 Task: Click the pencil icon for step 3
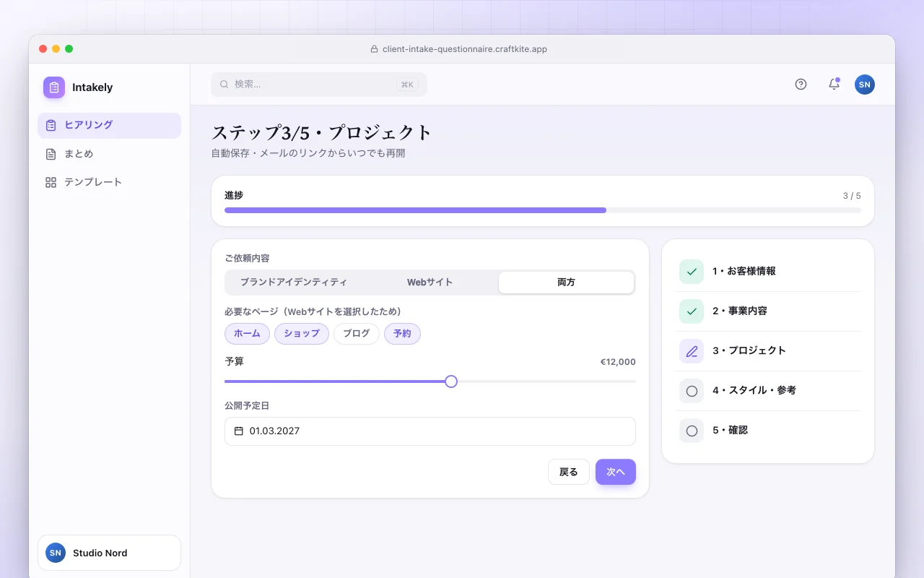692,351
